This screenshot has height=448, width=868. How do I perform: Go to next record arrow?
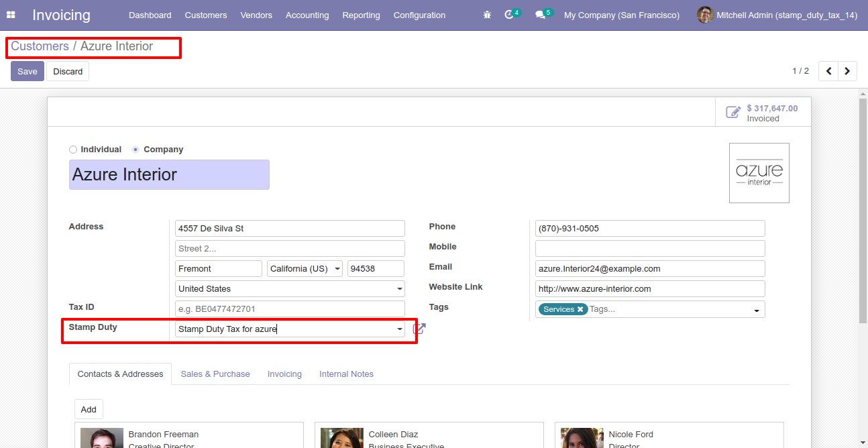point(847,71)
